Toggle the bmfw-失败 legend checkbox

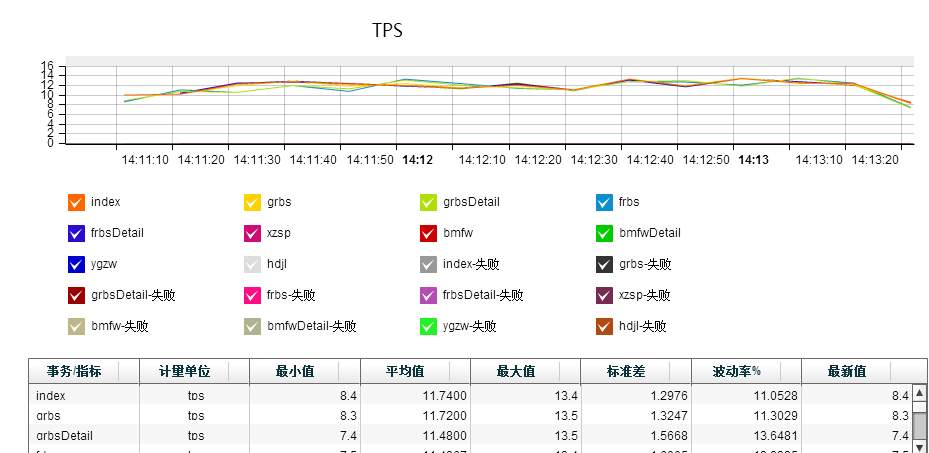click(76, 326)
